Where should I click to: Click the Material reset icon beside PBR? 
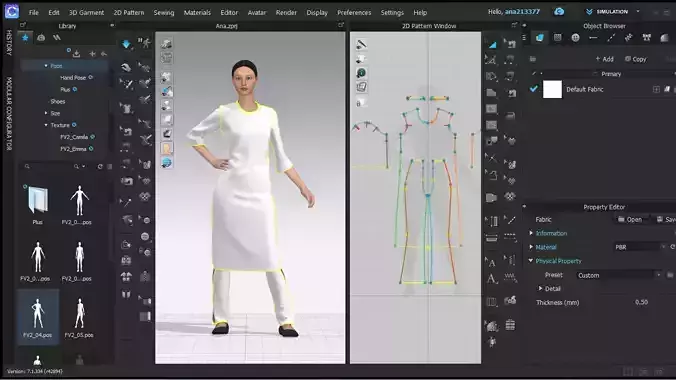672,247
